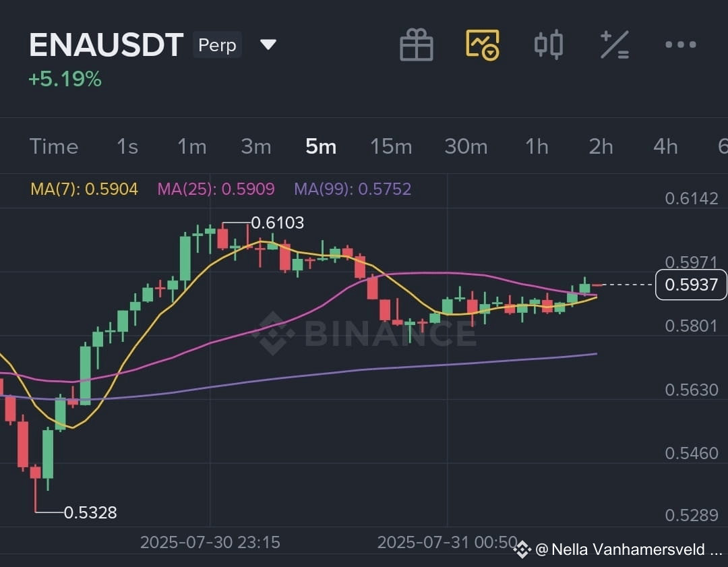Open the yellow price alert chart icon
This screenshot has width=728, height=567.
pos(483,45)
